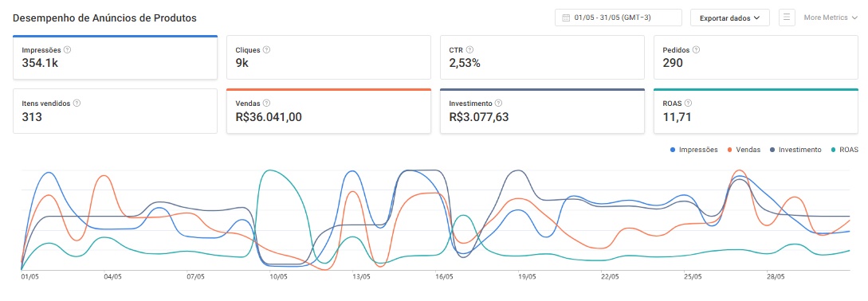Open the help icon next to Cliques
Image resolution: width=868 pixels, height=301 pixels.
click(x=266, y=50)
